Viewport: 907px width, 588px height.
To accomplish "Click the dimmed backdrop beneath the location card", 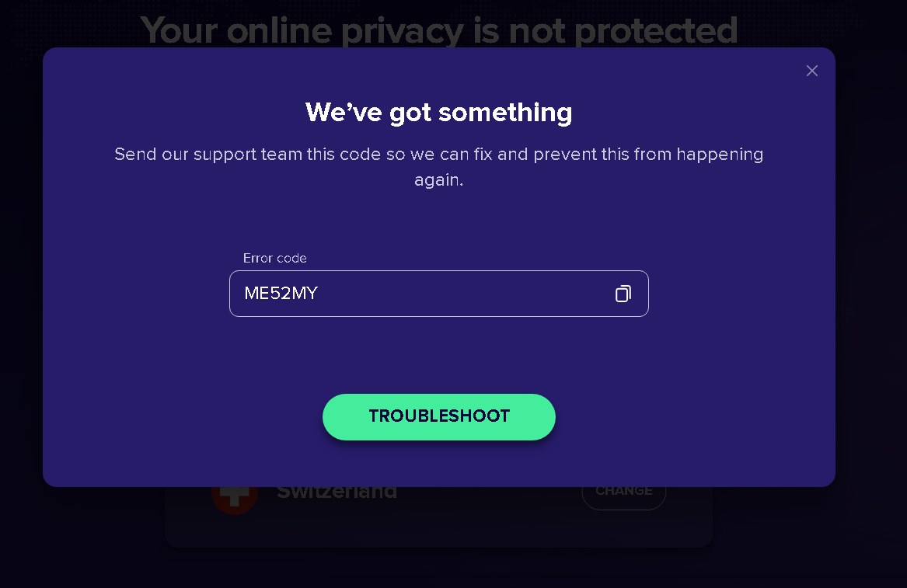I will pos(438,567).
